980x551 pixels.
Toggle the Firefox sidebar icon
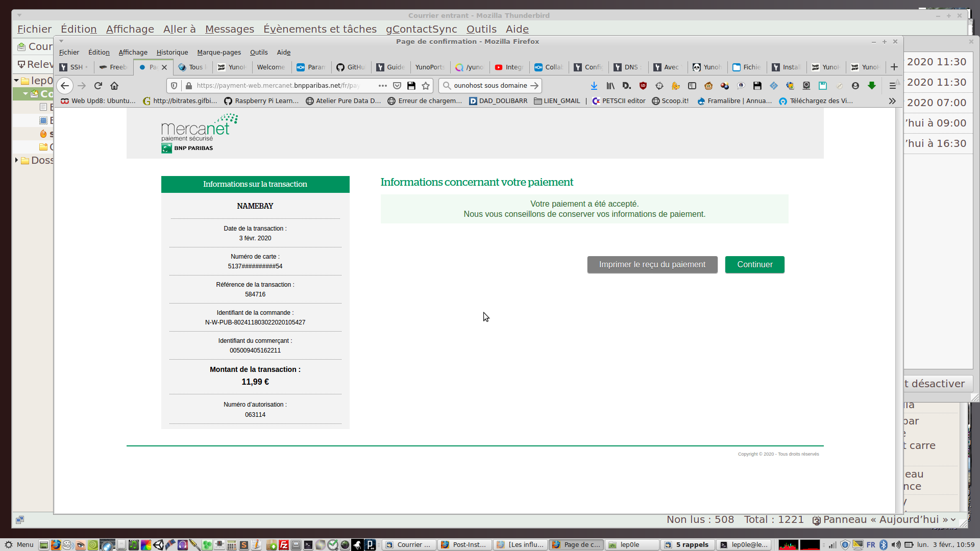point(692,86)
